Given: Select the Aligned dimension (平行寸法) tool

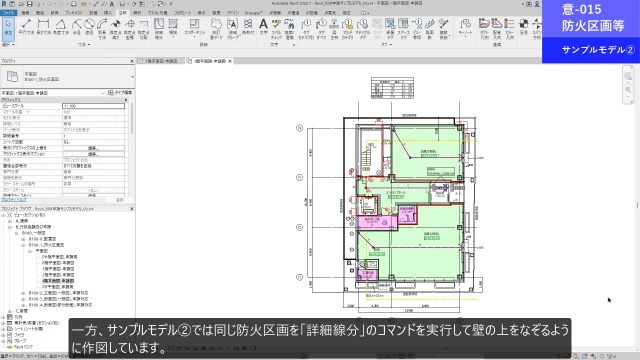Looking at the screenshot, I should pos(26,27).
